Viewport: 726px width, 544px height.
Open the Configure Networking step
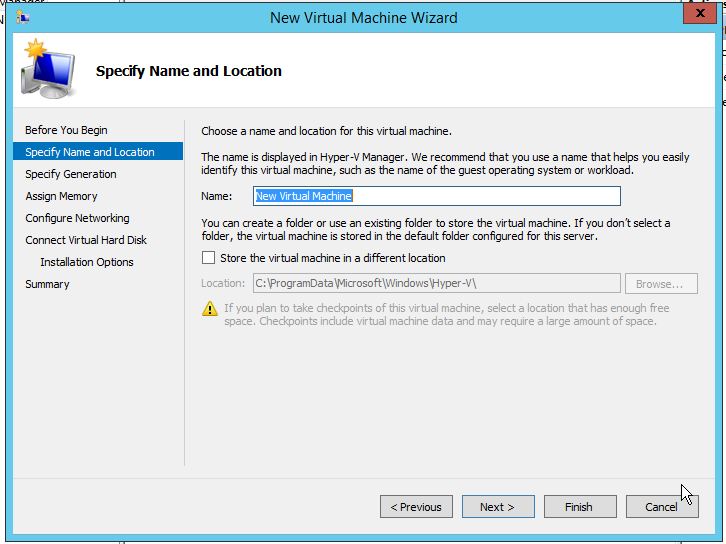[x=77, y=218]
